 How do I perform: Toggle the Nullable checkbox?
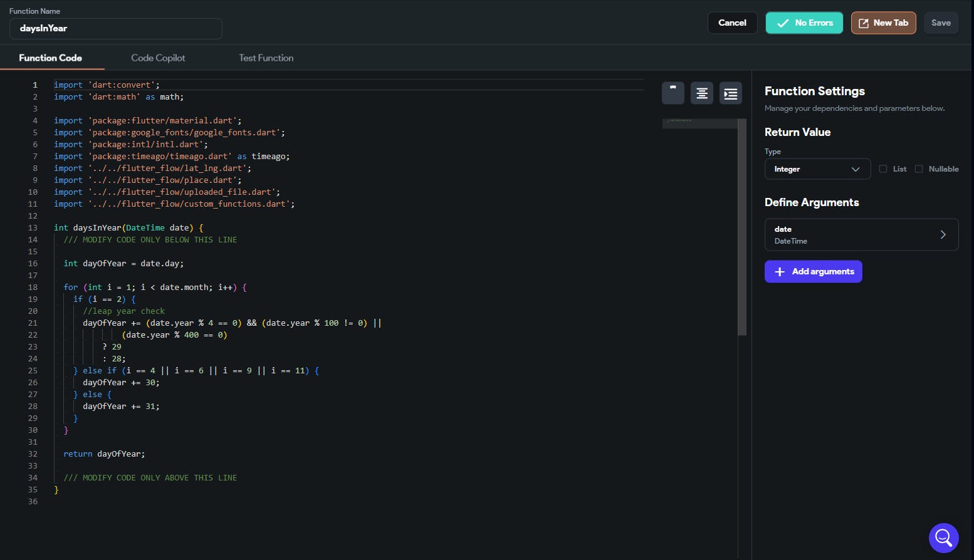point(919,169)
